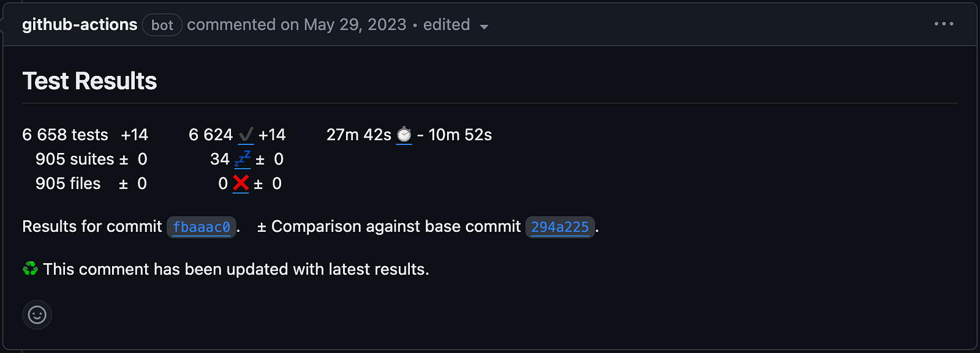Click the skipped tests zzz icon

pyautogui.click(x=243, y=159)
